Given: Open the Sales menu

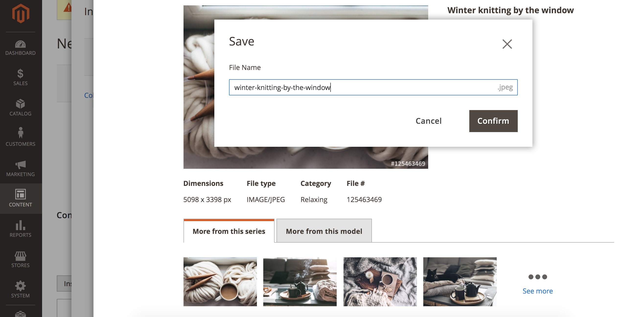Looking at the screenshot, I should [x=21, y=78].
